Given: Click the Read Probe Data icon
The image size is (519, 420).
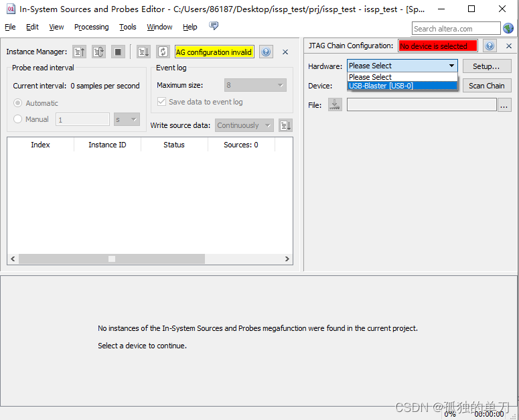Looking at the screenshot, I should tap(80, 52).
